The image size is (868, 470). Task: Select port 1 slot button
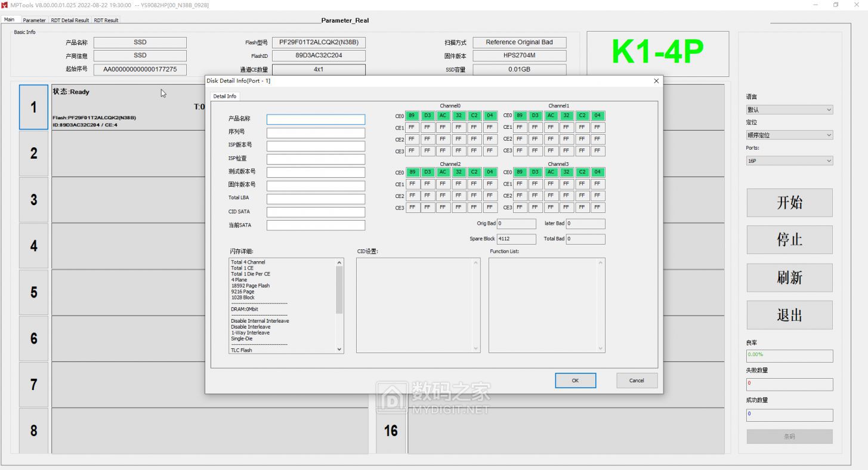34,107
